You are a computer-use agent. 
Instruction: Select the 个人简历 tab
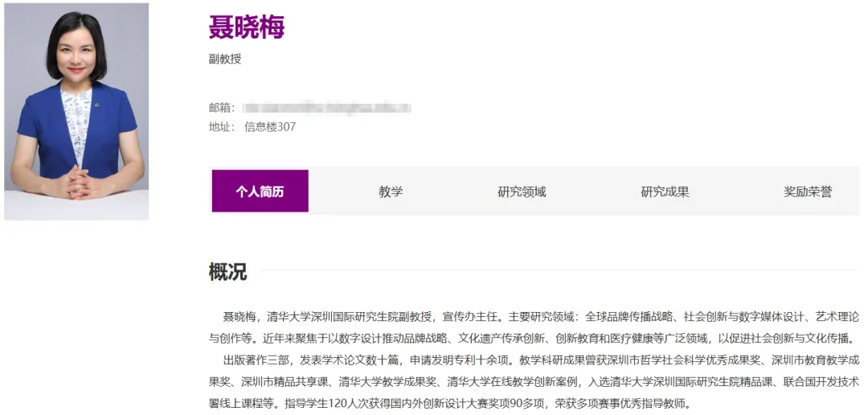tap(260, 191)
